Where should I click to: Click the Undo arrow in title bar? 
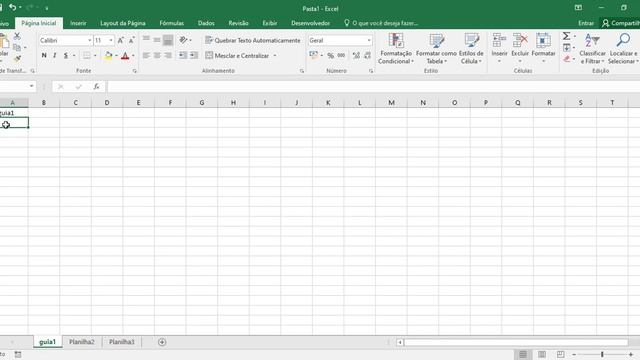click(13, 7)
